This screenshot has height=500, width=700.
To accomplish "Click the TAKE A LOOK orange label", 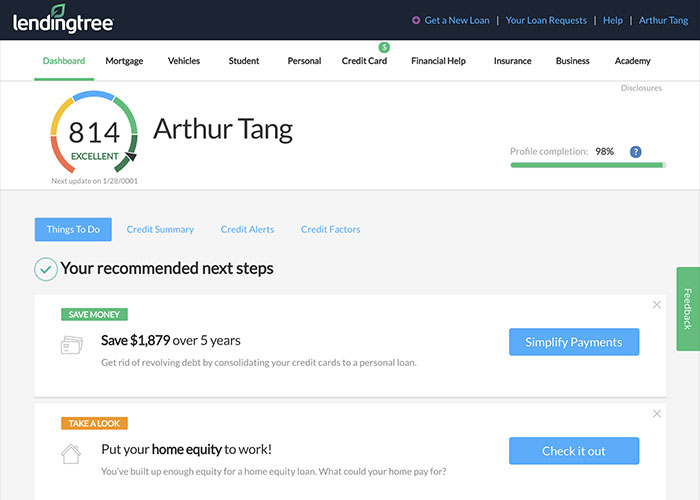I will (x=94, y=423).
